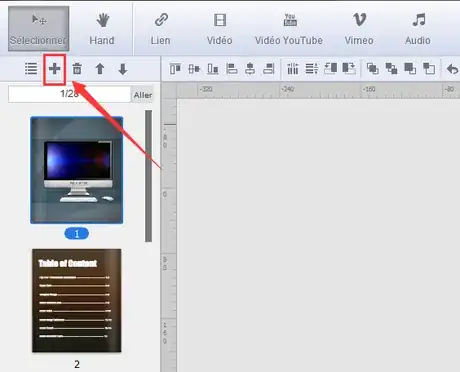
Task: Insert a Lien link element
Action: pyautogui.click(x=161, y=29)
